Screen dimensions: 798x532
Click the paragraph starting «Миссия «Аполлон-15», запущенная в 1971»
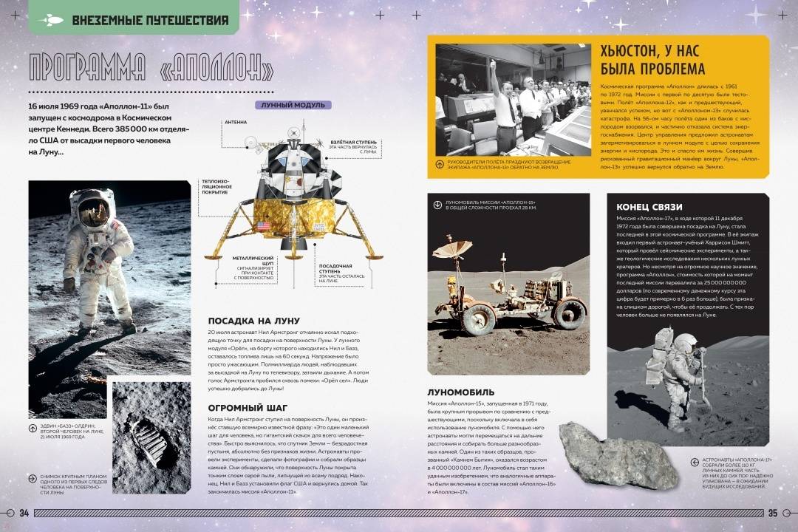tap(491, 448)
